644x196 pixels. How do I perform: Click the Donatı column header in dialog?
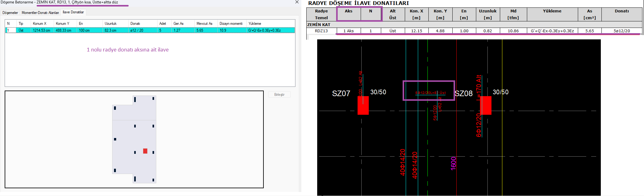tap(143, 24)
